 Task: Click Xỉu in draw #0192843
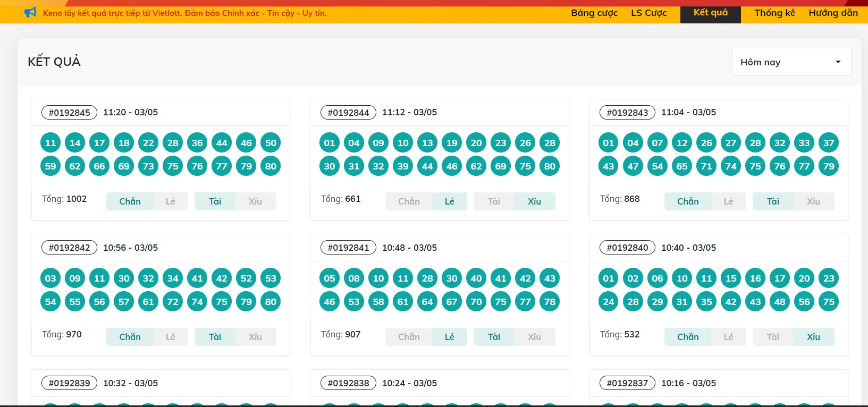coord(814,201)
